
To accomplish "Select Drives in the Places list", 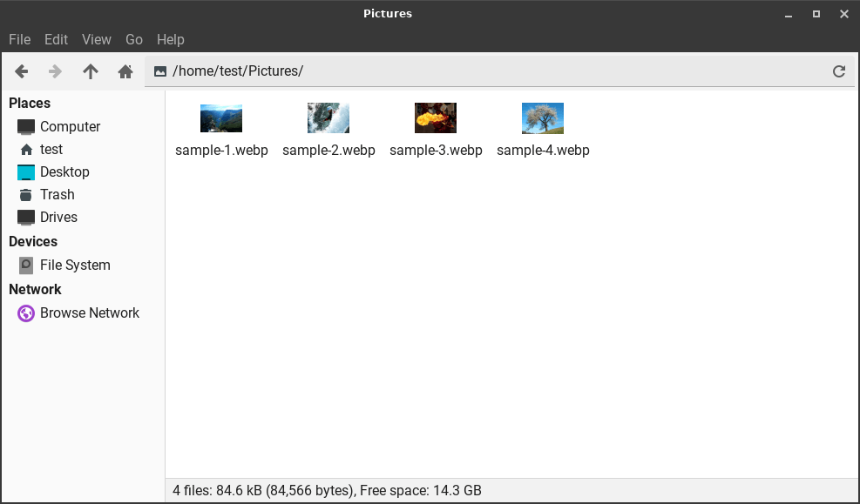I will (58, 217).
